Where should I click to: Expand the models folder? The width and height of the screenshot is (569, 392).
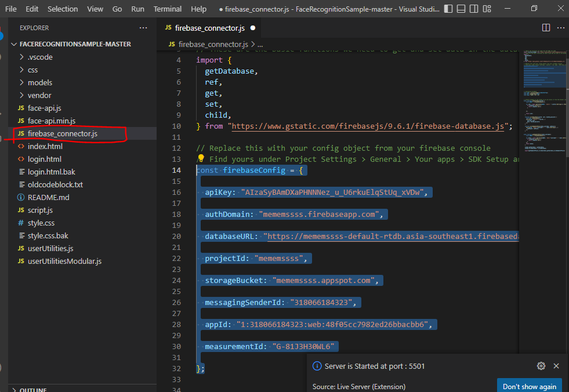click(82, 82)
